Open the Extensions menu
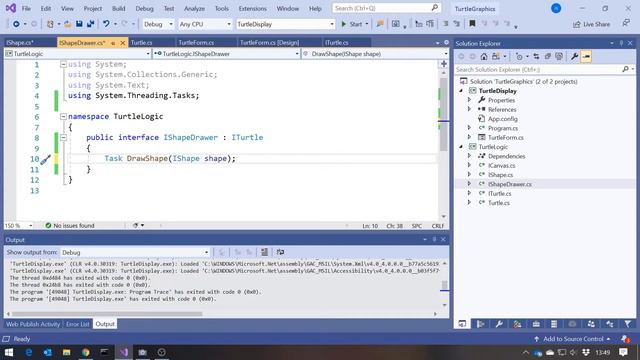 click(252, 9)
